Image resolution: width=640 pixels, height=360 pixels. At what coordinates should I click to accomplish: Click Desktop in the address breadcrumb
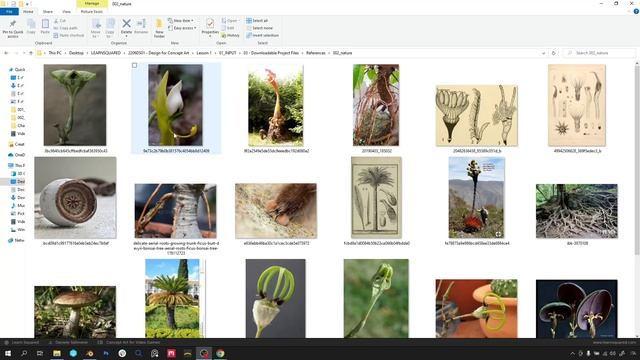click(76, 53)
